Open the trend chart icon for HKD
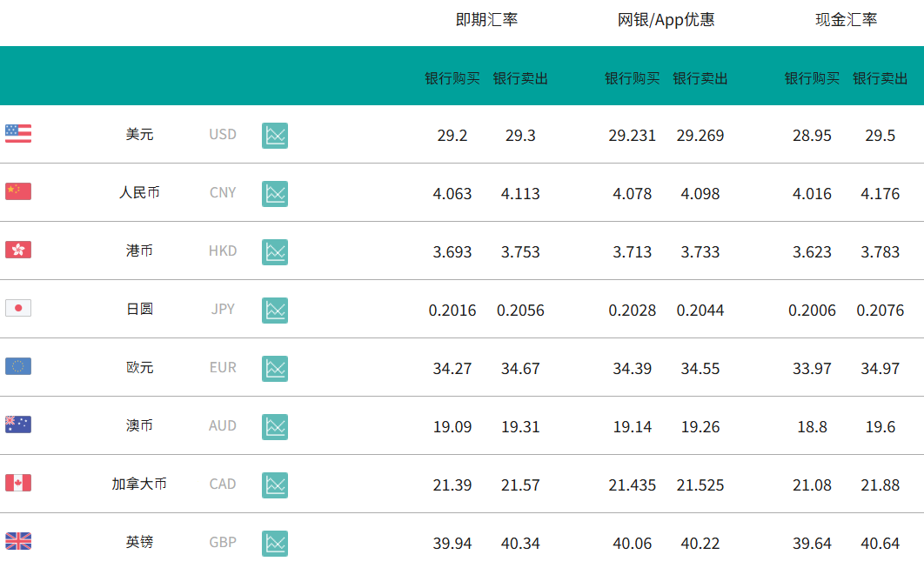 pyautogui.click(x=275, y=252)
